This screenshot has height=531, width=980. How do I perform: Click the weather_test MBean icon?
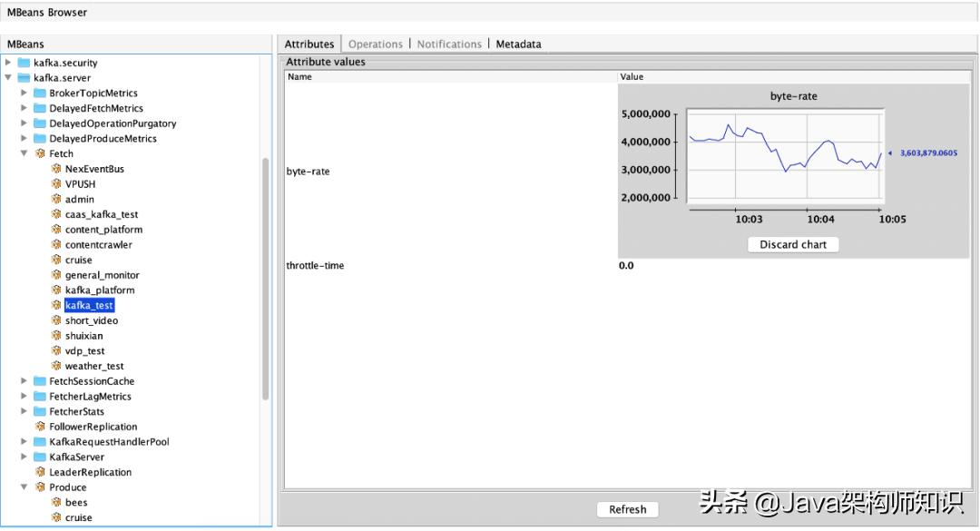(56, 366)
